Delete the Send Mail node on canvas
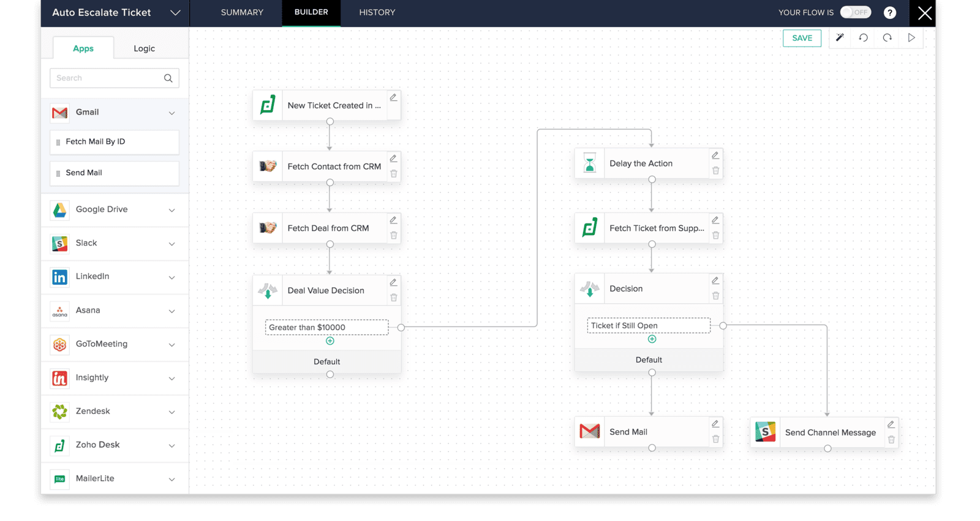The height and width of the screenshot is (521, 980). click(x=715, y=440)
